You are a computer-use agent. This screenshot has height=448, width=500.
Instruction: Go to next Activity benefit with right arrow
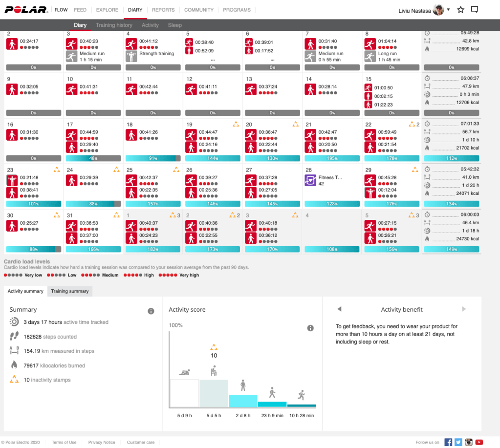point(464,309)
